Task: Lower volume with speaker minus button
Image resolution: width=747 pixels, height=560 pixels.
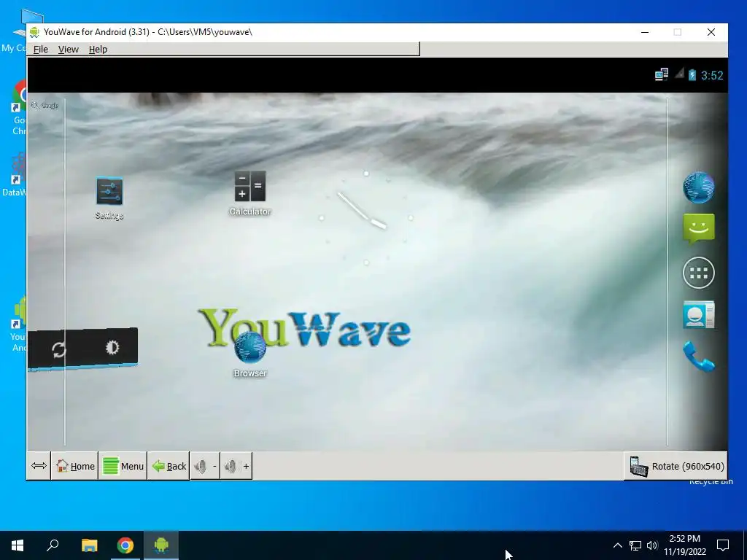Action: [205, 466]
